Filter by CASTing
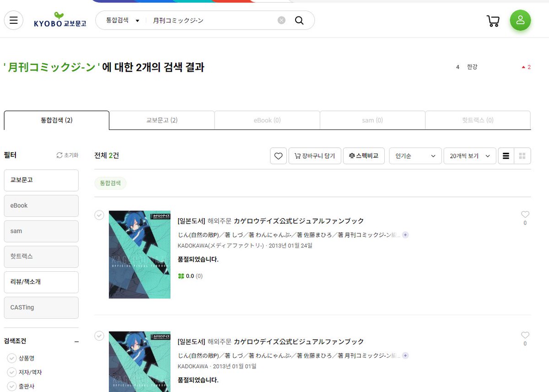 point(41,308)
